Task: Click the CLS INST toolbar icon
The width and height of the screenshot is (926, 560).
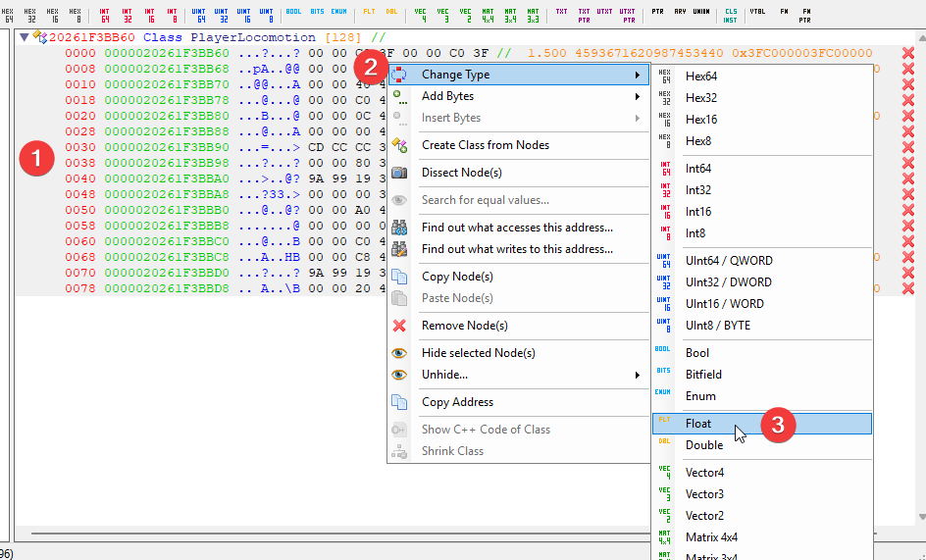Action: click(x=731, y=16)
